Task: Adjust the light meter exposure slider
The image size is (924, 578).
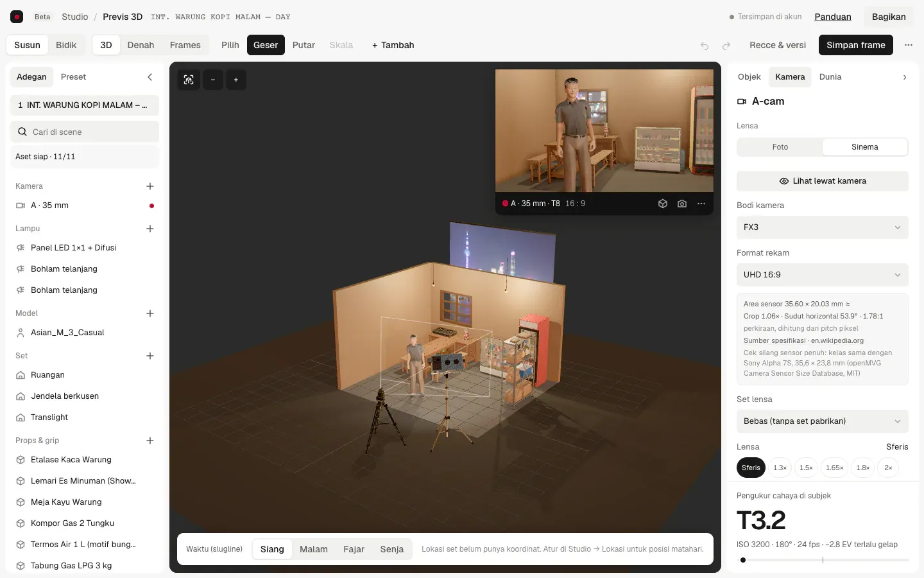Action: 823,560
